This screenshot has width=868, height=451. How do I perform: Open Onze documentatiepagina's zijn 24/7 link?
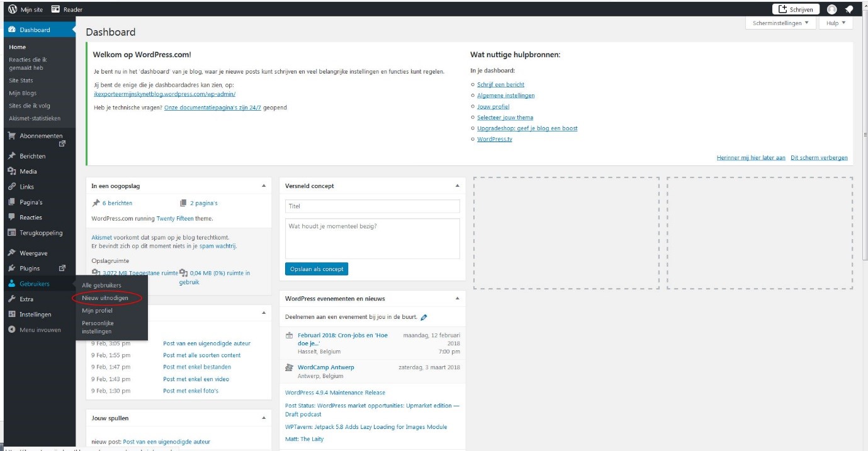pyautogui.click(x=213, y=108)
